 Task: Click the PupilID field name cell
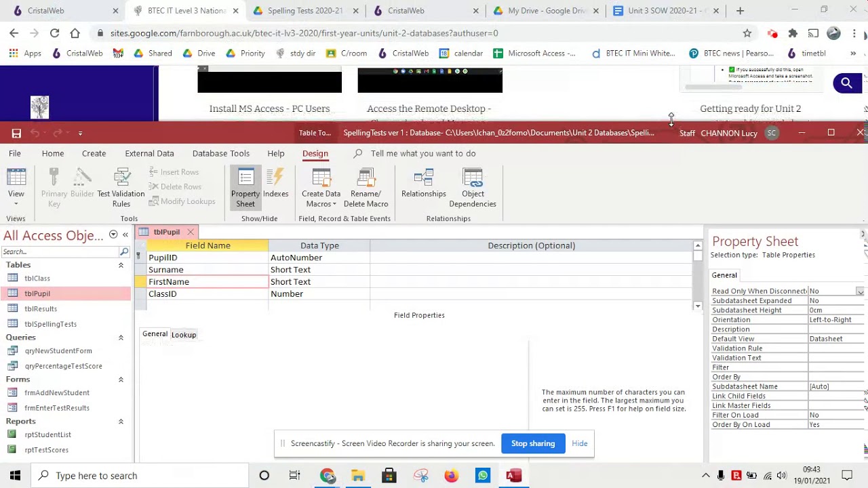[208, 258]
